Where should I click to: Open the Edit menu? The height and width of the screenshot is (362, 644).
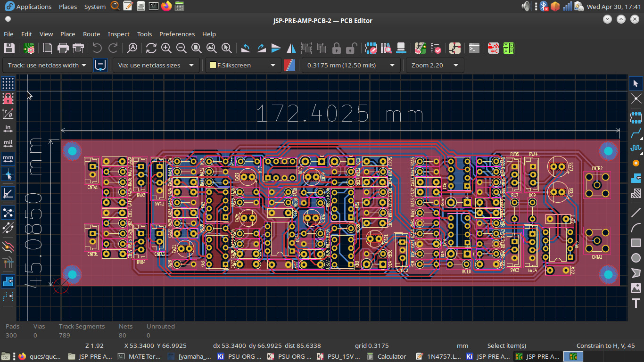click(x=26, y=34)
